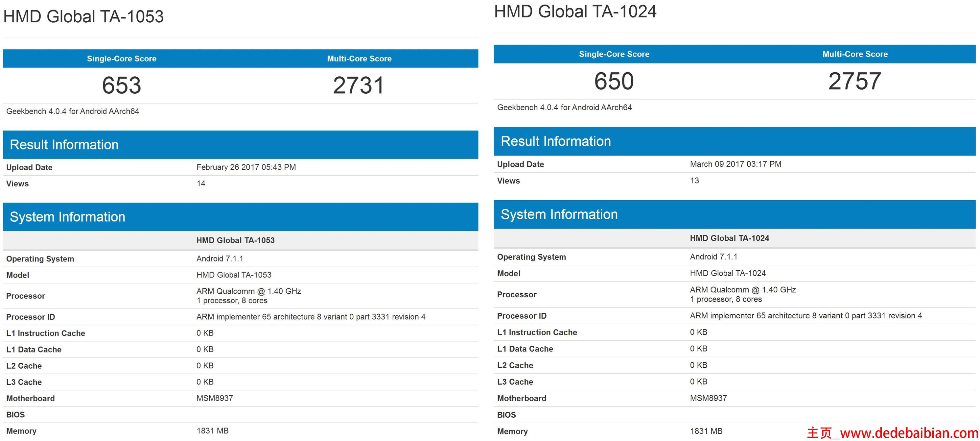This screenshot has width=980, height=441.
Task: Click the HMD Global TA-1053 page title
Action: tap(83, 17)
